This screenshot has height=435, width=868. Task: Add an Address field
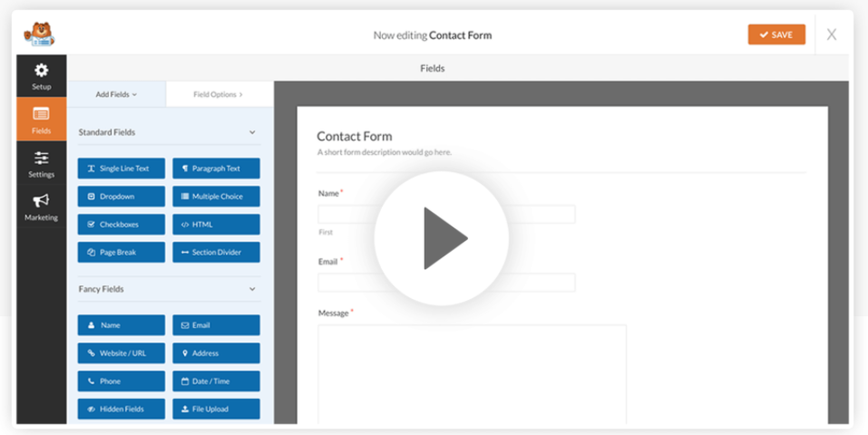coord(216,353)
